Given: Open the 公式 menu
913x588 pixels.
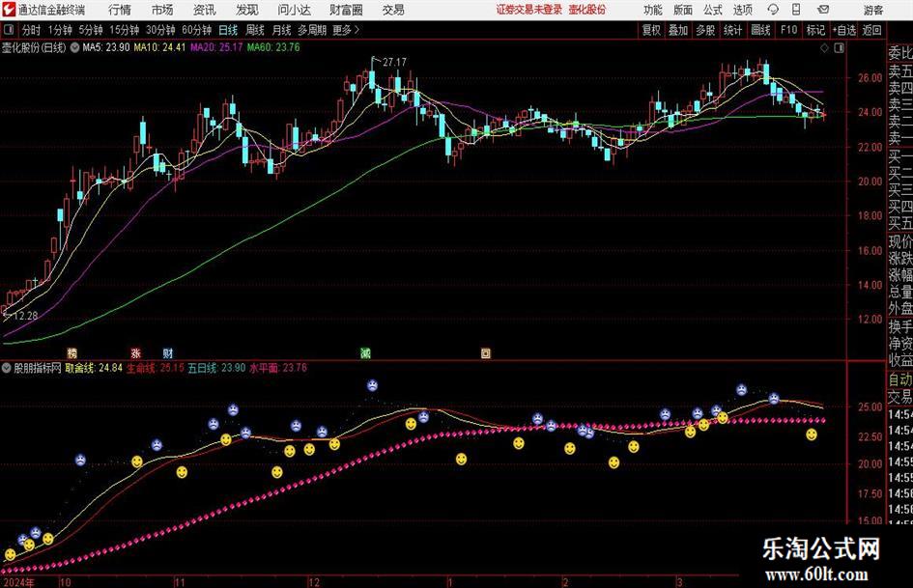Looking at the screenshot, I should coord(713,10).
